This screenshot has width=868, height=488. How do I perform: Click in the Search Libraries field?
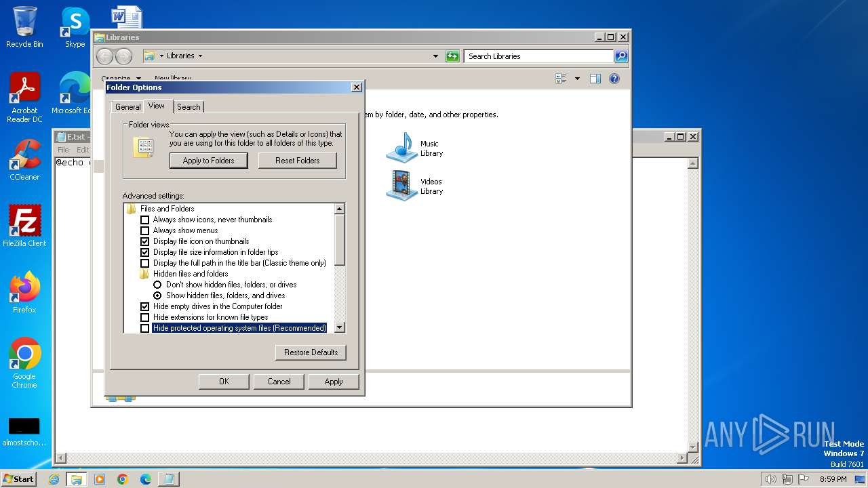click(x=539, y=56)
